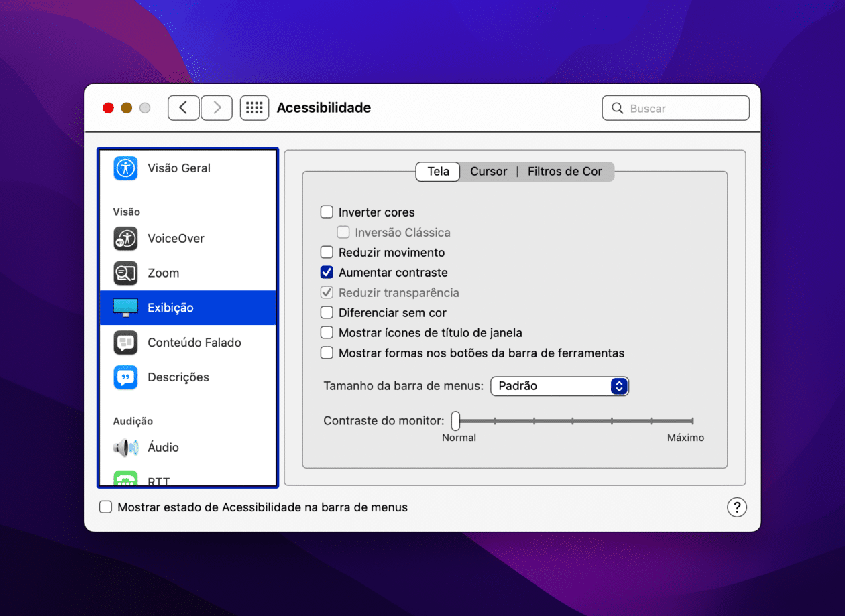Click the Exibição display icon
The image size is (845, 616).
[125, 308]
